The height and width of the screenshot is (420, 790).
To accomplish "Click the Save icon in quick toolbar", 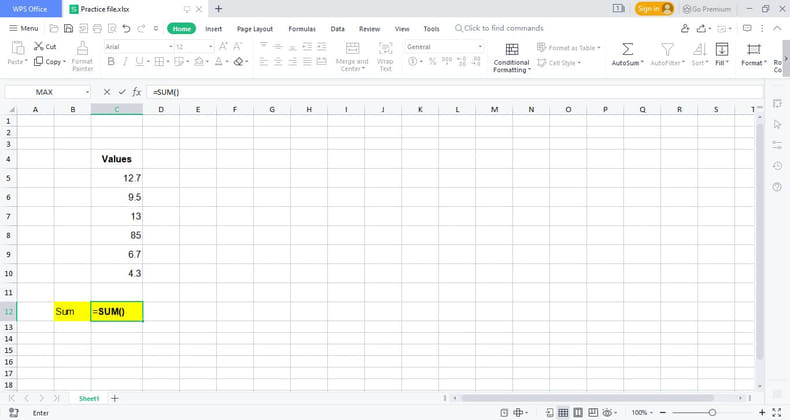I will tap(69, 29).
